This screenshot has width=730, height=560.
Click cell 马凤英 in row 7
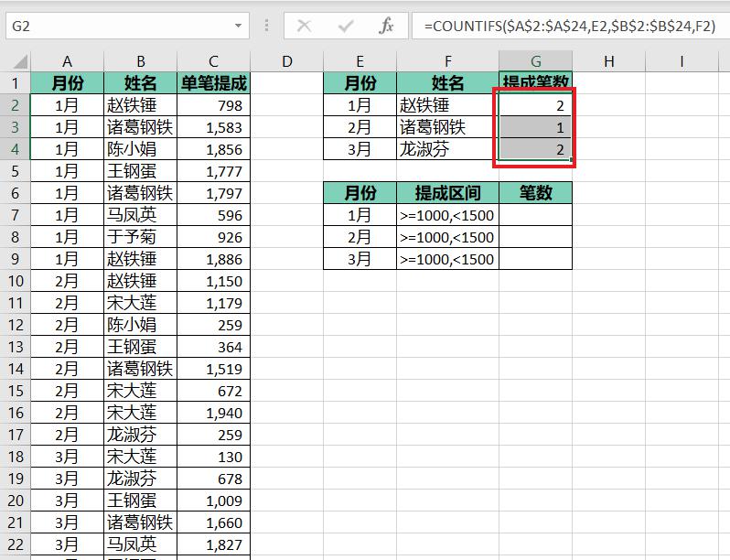(x=141, y=215)
